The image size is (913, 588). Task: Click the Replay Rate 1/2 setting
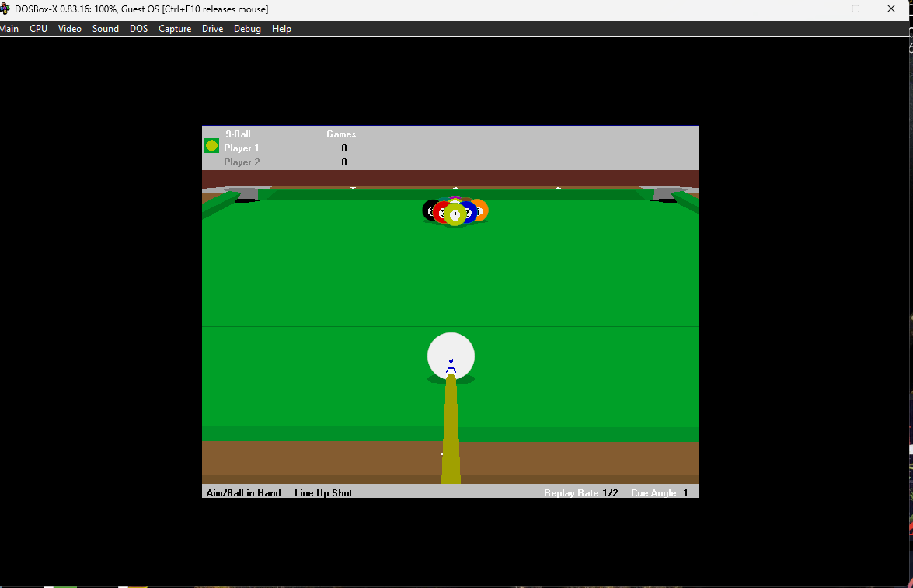[x=581, y=492]
